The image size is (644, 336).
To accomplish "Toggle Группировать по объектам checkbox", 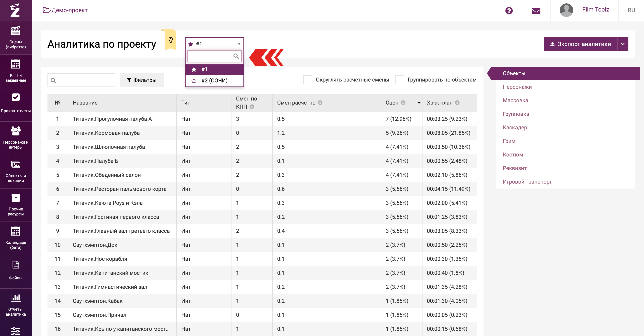I will (399, 80).
